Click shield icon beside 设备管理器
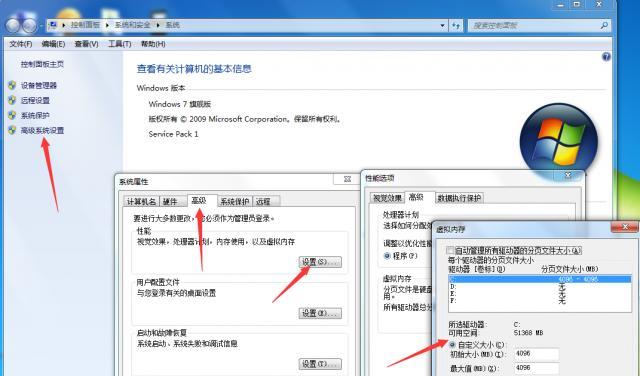The height and width of the screenshot is (376, 640). (12, 85)
